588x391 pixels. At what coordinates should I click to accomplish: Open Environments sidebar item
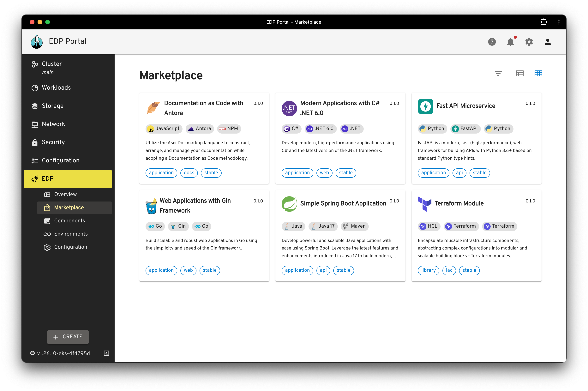[71, 234]
